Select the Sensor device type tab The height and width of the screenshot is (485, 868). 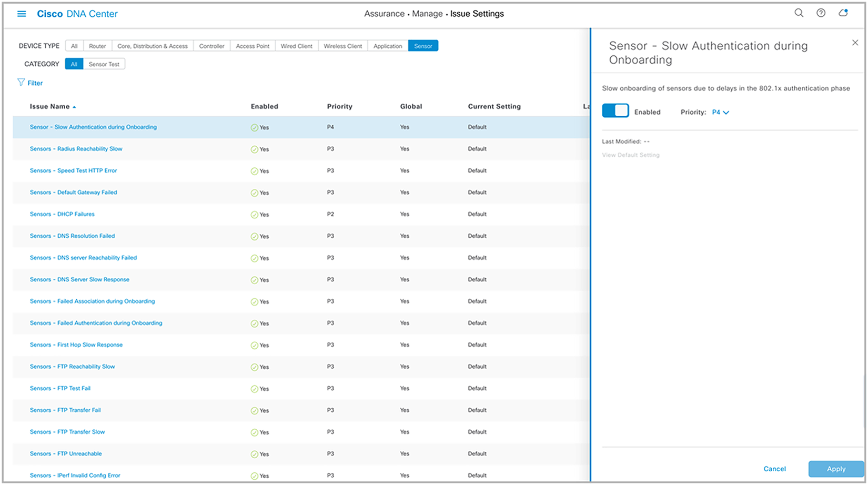tap(423, 46)
